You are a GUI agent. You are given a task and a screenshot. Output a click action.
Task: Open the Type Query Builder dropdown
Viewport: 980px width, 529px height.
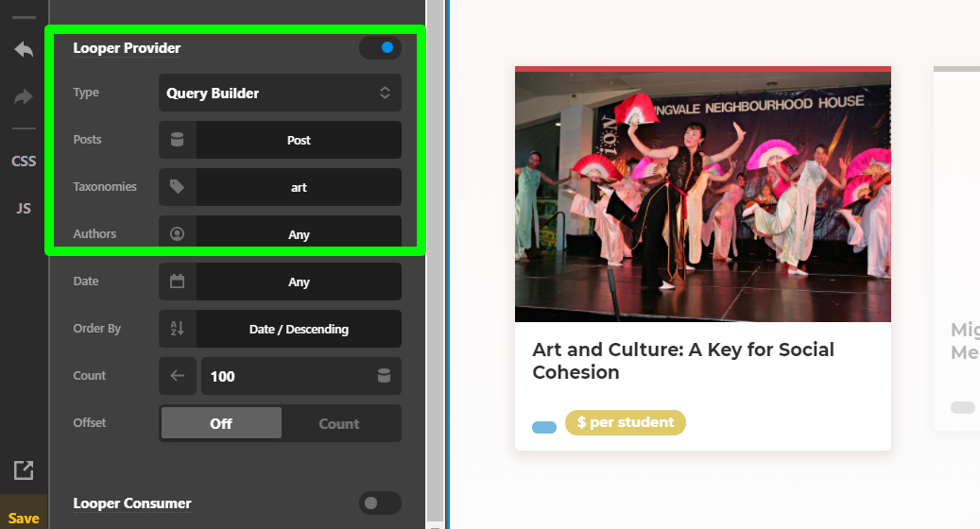click(x=280, y=93)
